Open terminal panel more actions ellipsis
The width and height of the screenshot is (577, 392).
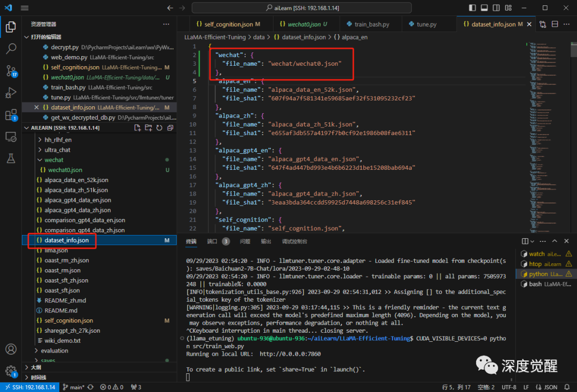(543, 241)
